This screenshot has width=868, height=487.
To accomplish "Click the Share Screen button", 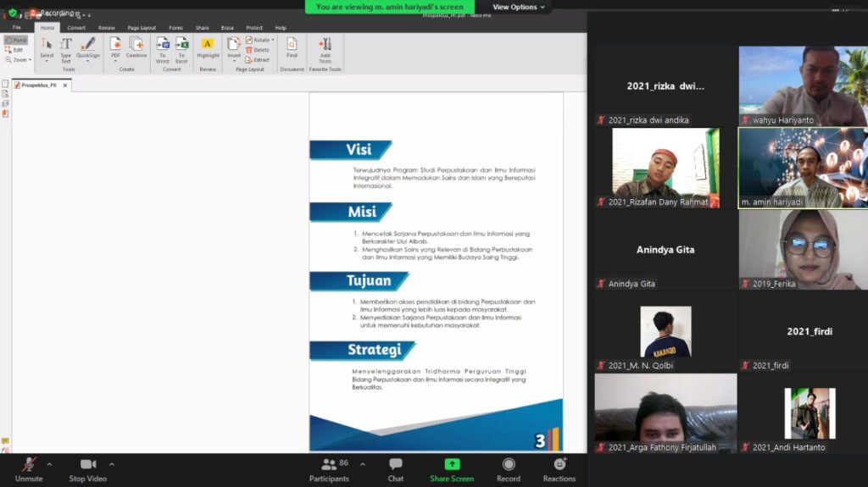I will 452,469.
